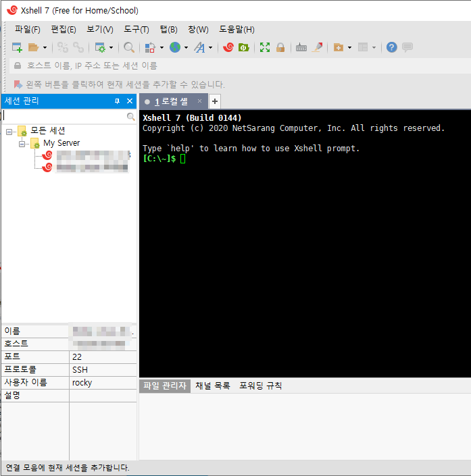This screenshot has width=471, height=476.
Task: Open the 보기(V) menu
Action: coord(100,30)
